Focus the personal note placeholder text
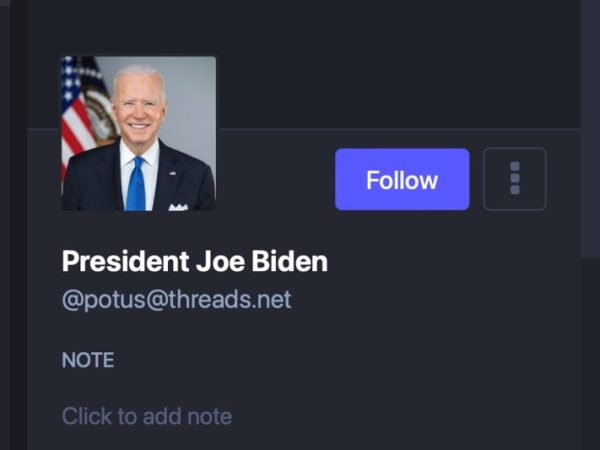 coord(147,416)
